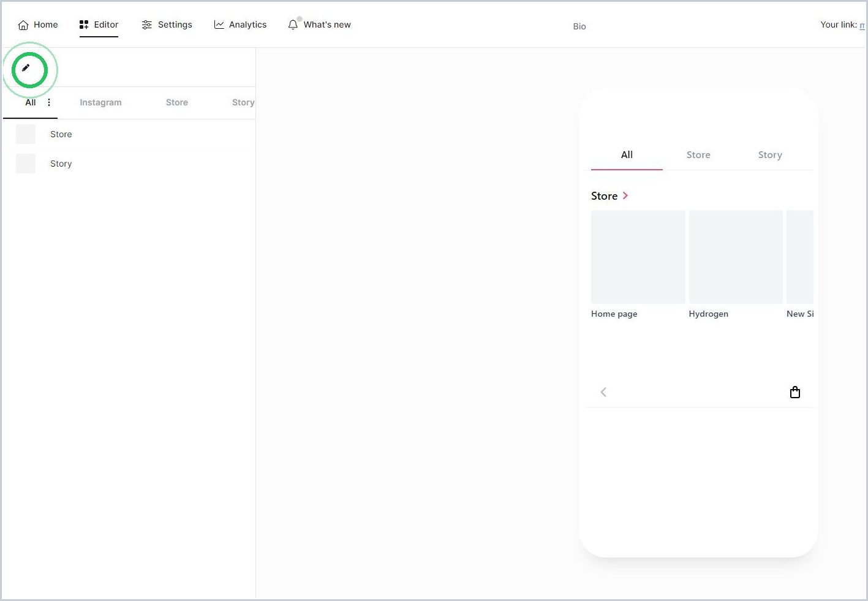The image size is (868, 601).
Task: Go to the Analytics label
Action: click(x=247, y=25)
